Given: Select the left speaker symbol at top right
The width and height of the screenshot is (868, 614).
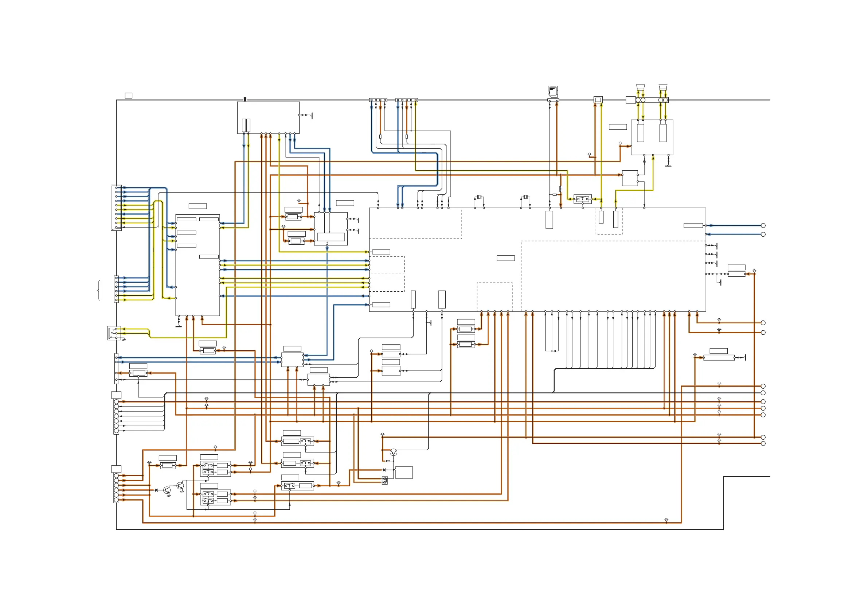Looking at the screenshot, I should 640,88.
